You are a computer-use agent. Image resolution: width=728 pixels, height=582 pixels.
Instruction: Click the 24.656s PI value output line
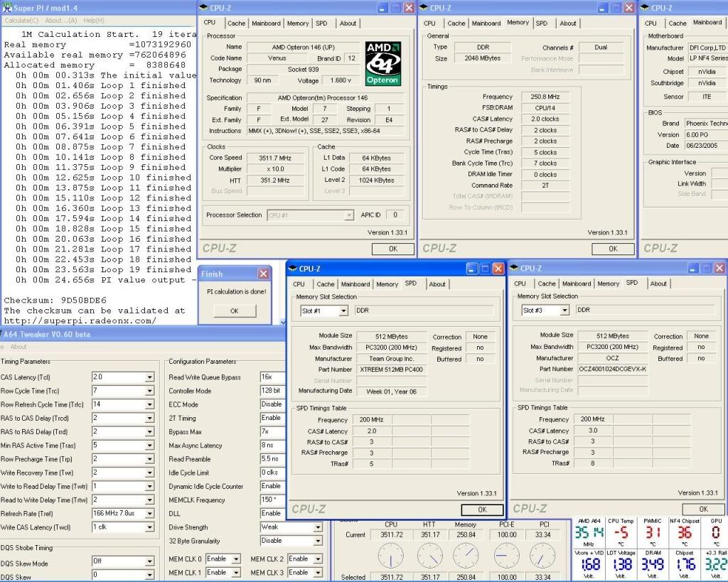click(x=106, y=280)
